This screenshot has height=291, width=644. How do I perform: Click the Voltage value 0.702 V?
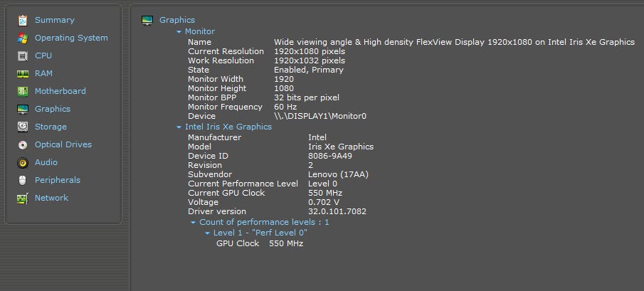click(x=324, y=202)
